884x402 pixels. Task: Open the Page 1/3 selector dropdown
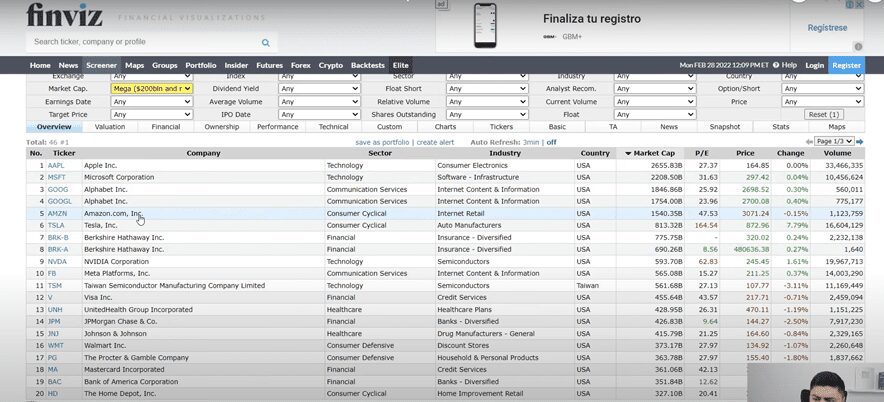[834, 142]
